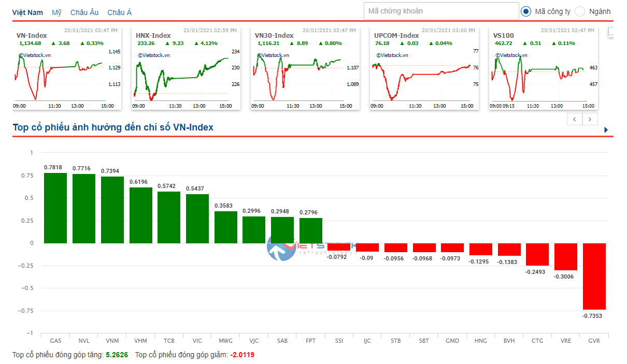Open the 'Châu Á' market tab
Screen dimensions: 627x364
click(120, 12)
